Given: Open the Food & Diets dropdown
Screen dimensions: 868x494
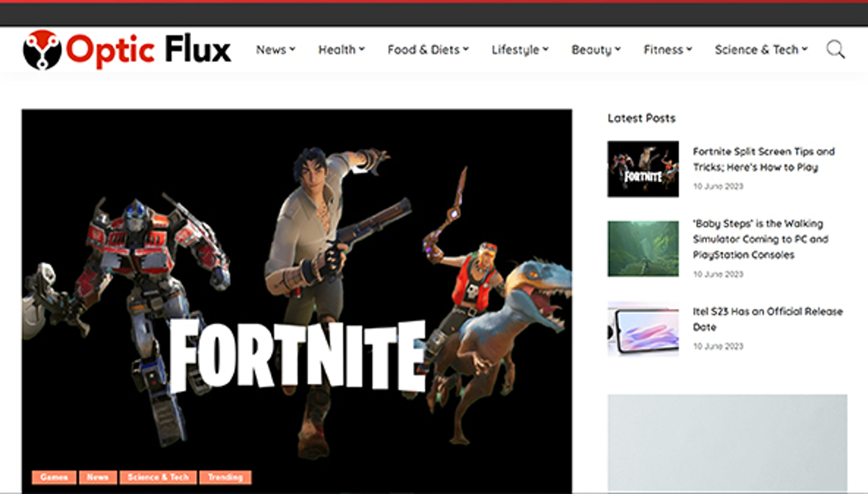Looking at the screenshot, I should coord(427,50).
